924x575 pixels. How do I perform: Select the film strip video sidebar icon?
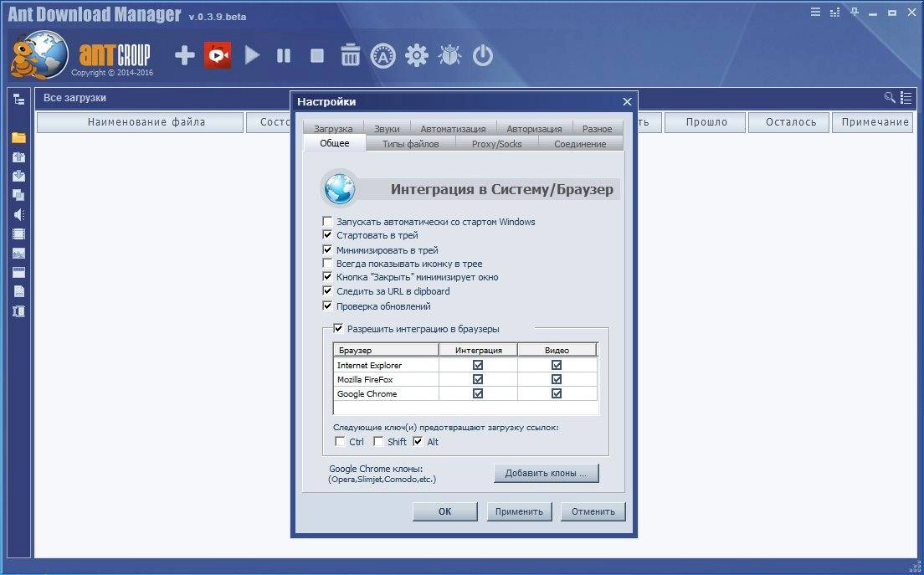click(19, 234)
